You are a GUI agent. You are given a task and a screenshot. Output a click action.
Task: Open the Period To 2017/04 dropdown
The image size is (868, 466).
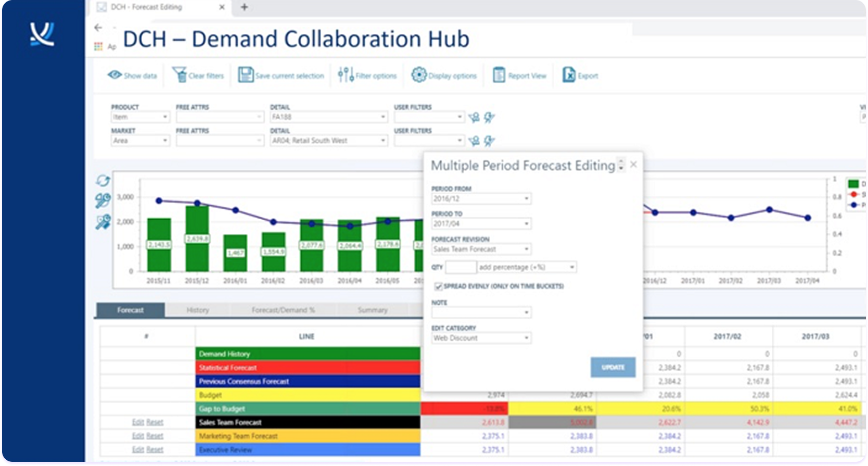[x=481, y=223]
